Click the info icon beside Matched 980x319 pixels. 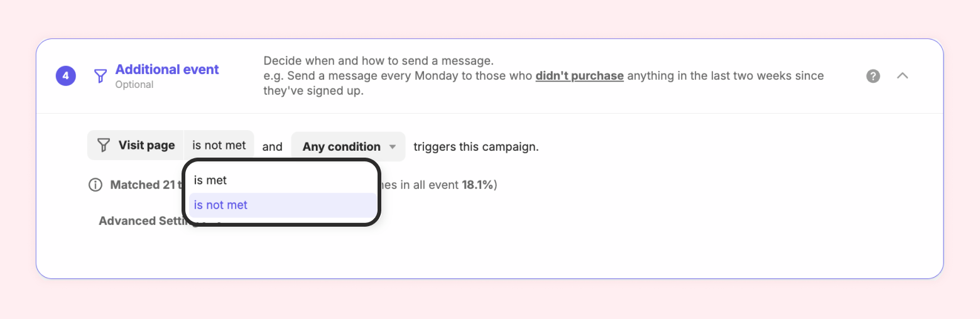pos(95,185)
